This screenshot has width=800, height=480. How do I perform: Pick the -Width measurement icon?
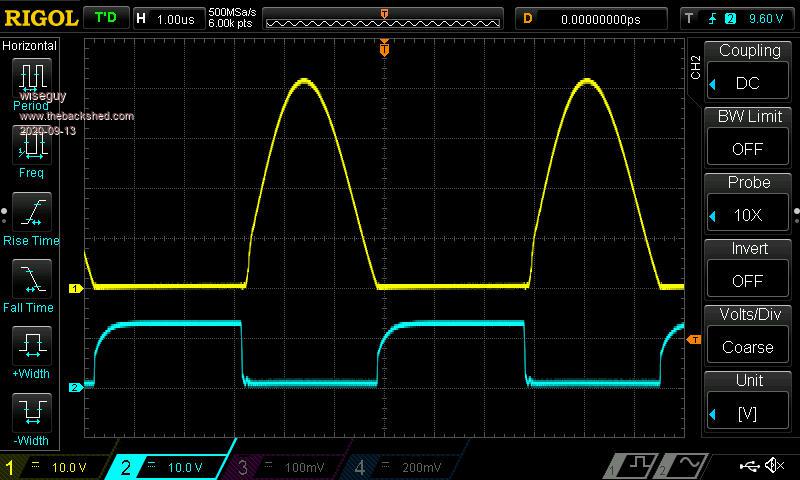pyautogui.click(x=30, y=413)
